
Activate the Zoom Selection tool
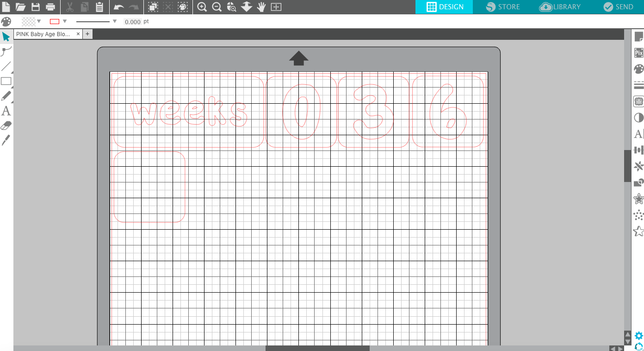point(231,7)
